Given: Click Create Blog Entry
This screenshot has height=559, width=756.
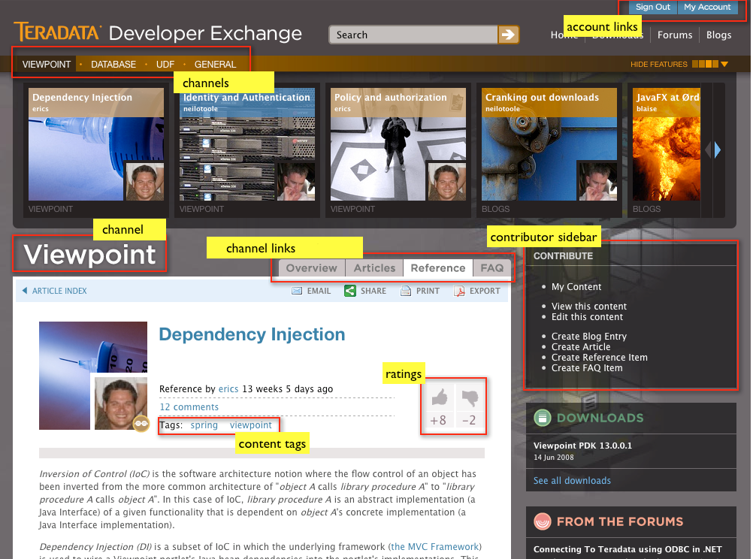Looking at the screenshot, I should click(589, 337).
